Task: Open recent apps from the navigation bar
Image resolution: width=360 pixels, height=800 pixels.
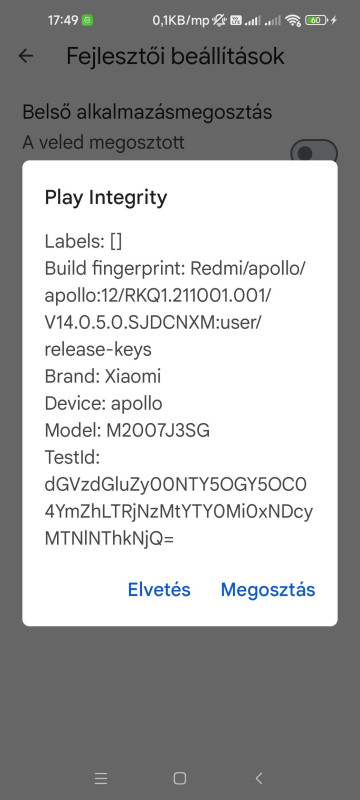Action: [x=101, y=778]
